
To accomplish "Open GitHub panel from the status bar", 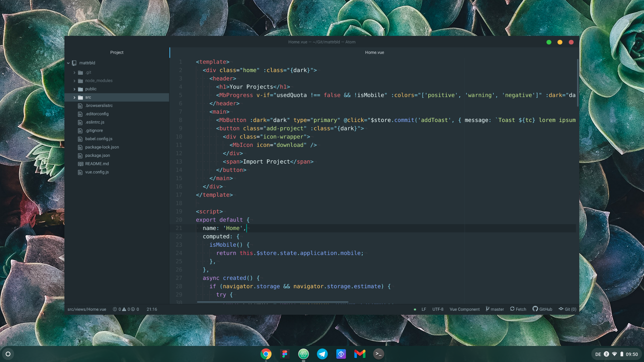I will coord(542,309).
